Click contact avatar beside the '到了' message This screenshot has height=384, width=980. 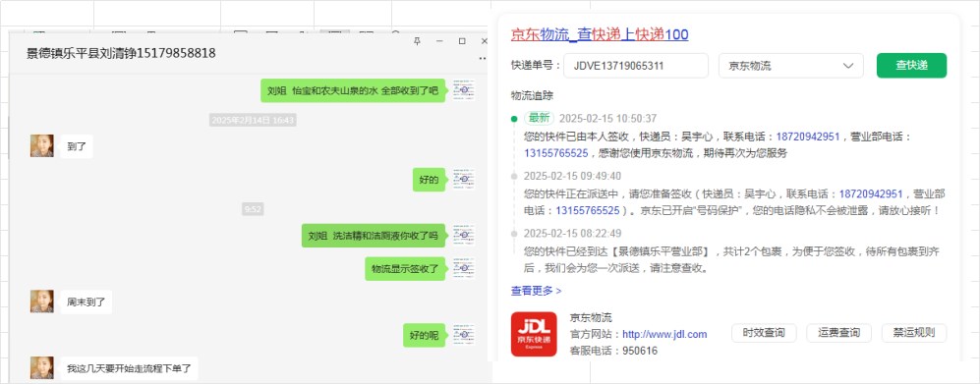click(42, 146)
